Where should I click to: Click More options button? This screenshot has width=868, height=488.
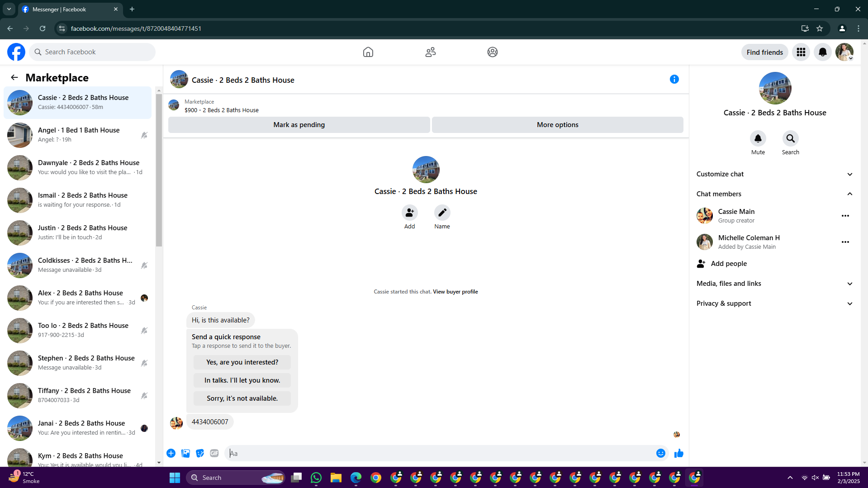click(557, 125)
